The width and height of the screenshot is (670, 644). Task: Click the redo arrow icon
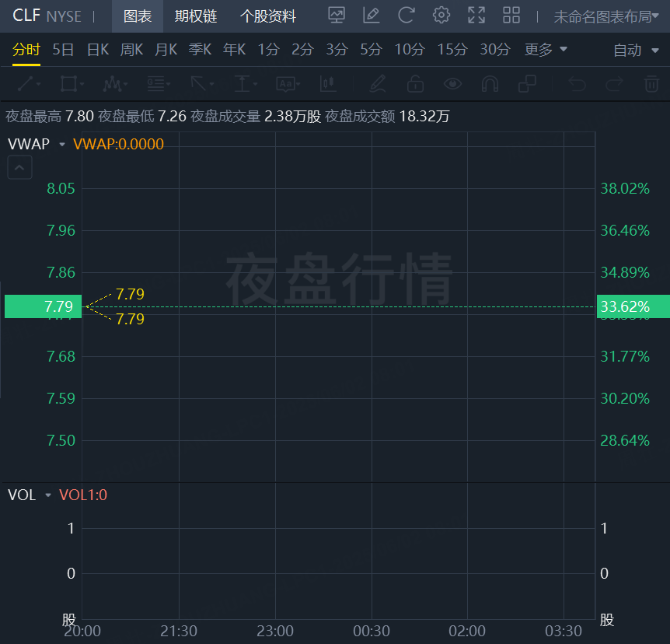coord(615,84)
